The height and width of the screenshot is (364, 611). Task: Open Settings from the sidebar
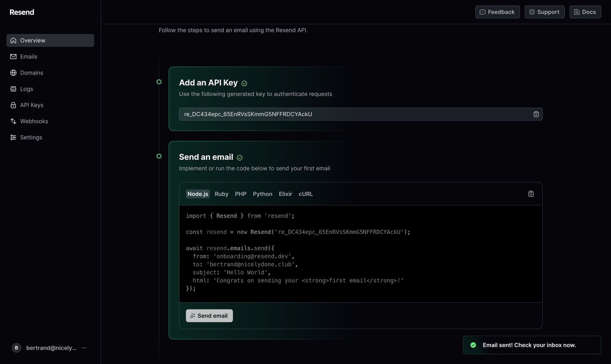pos(31,137)
